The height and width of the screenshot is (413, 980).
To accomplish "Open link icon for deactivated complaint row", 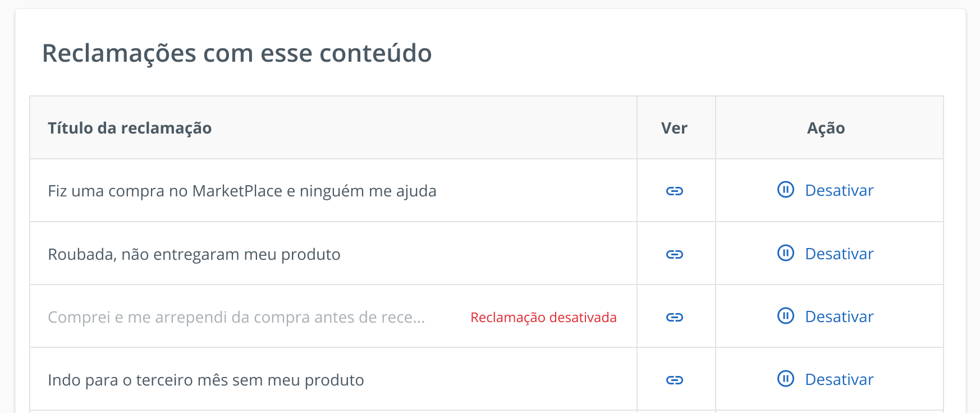I will point(674,317).
